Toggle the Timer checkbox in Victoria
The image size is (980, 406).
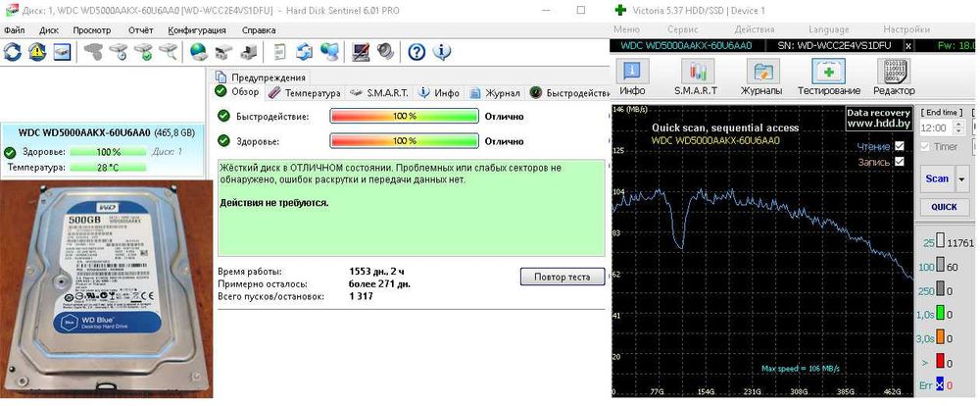point(925,146)
